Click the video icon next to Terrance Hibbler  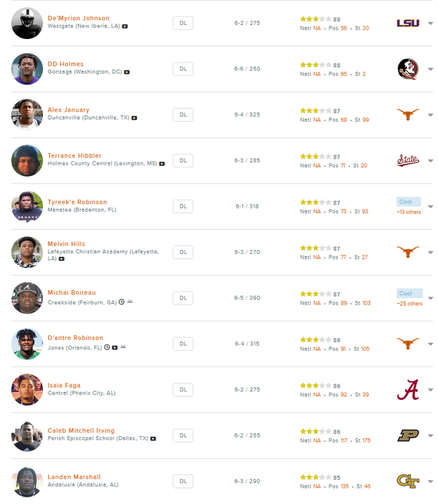point(162,163)
